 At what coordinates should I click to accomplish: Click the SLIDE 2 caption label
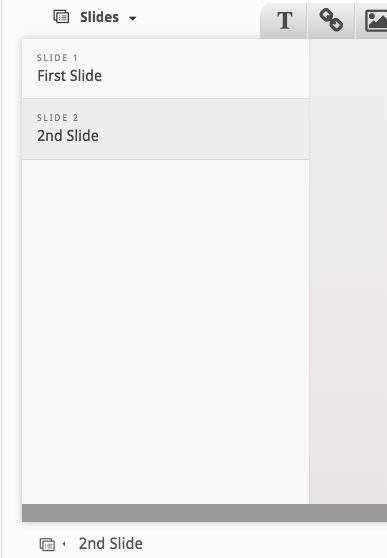tap(57, 118)
